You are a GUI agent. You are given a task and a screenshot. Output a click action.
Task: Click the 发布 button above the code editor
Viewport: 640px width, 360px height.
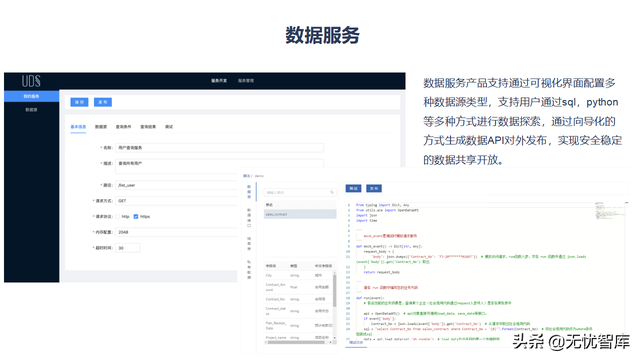(x=374, y=189)
